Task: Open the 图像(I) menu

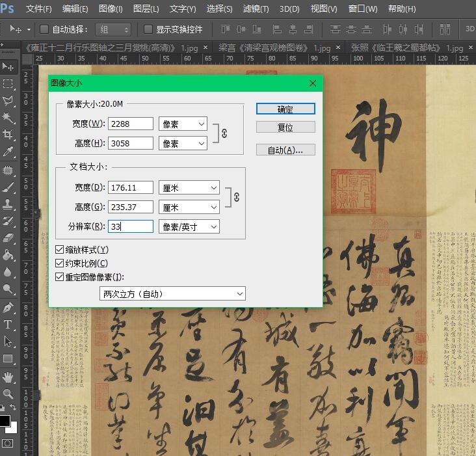Action: 111,9
